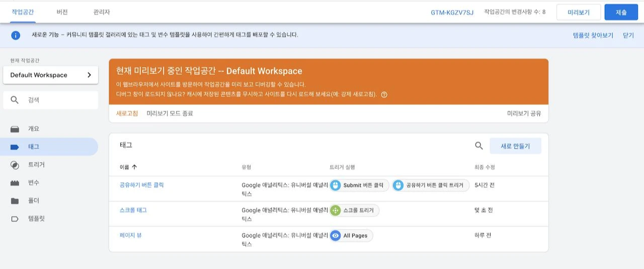Click the '5시간 전' cell

(485, 185)
